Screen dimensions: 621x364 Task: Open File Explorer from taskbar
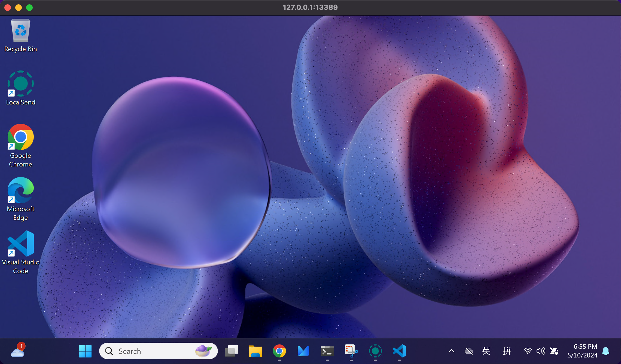(255, 351)
